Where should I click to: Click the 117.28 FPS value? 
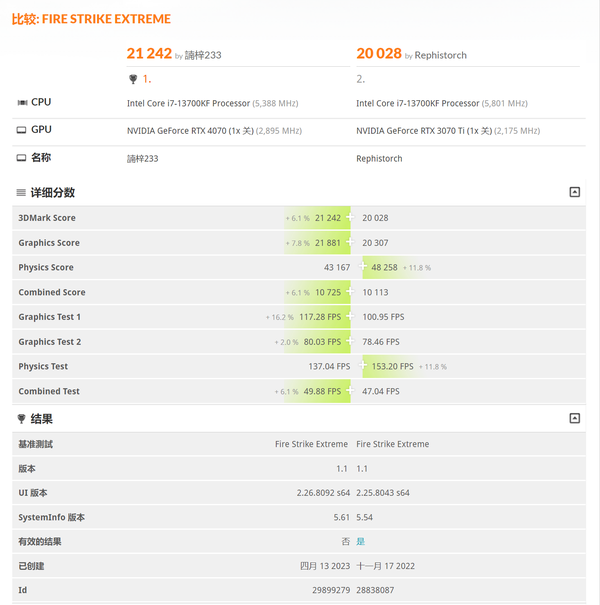[x=320, y=317]
